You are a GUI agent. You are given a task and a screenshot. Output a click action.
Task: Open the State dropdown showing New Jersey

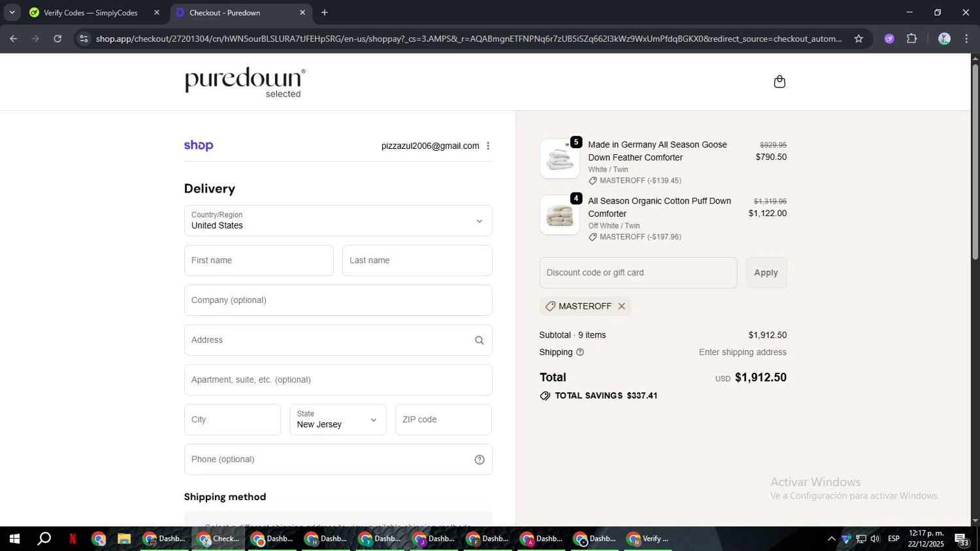click(338, 420)
